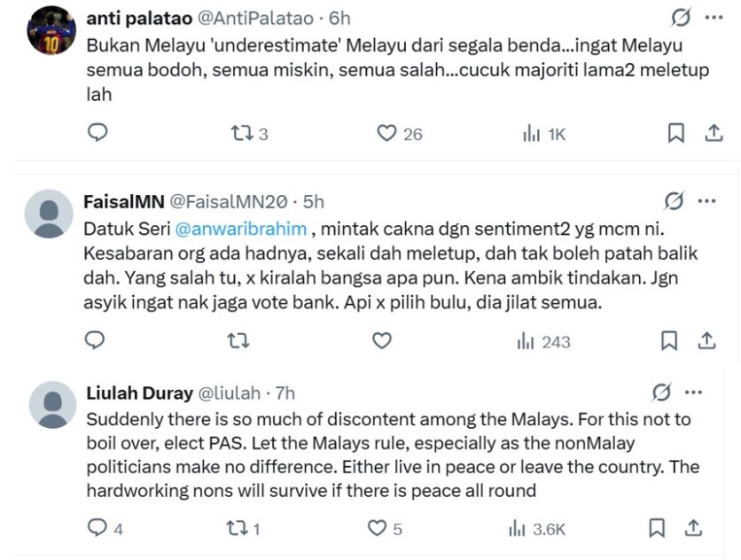Viewport: 741px width, 560px height.
Task: Open more options on FaisalMN's tweet
Action: (x=706, y=201)
